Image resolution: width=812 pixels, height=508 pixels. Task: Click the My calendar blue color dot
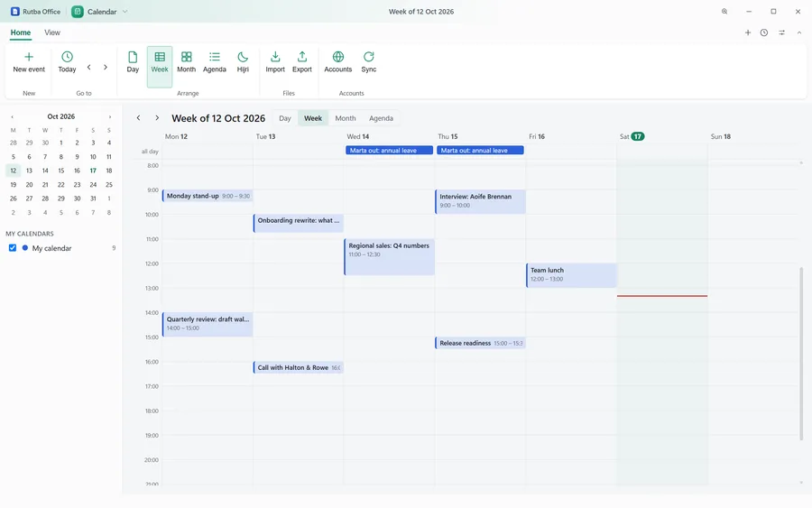pyautogui.click(x=25, y=248)
